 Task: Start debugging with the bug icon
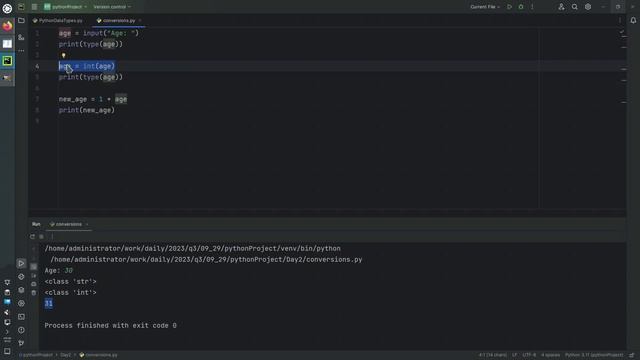pyautogui.click(x=521, y=7)
